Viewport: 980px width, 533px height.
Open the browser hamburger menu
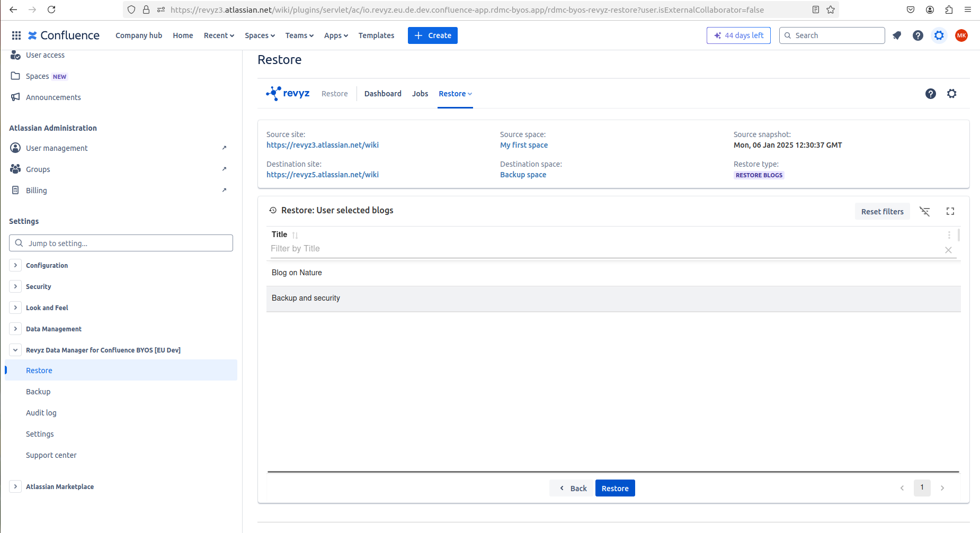(x=968, y=10)
